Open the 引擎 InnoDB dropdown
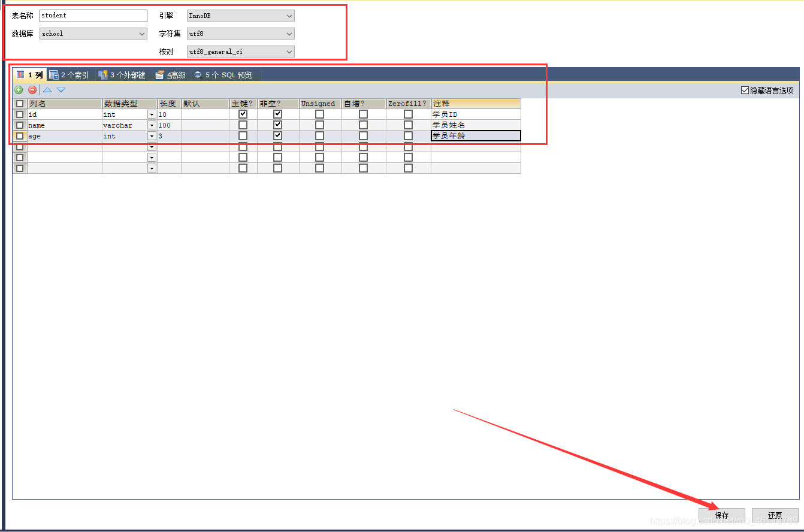The image size is (804, 532). (x=240, y=16)
